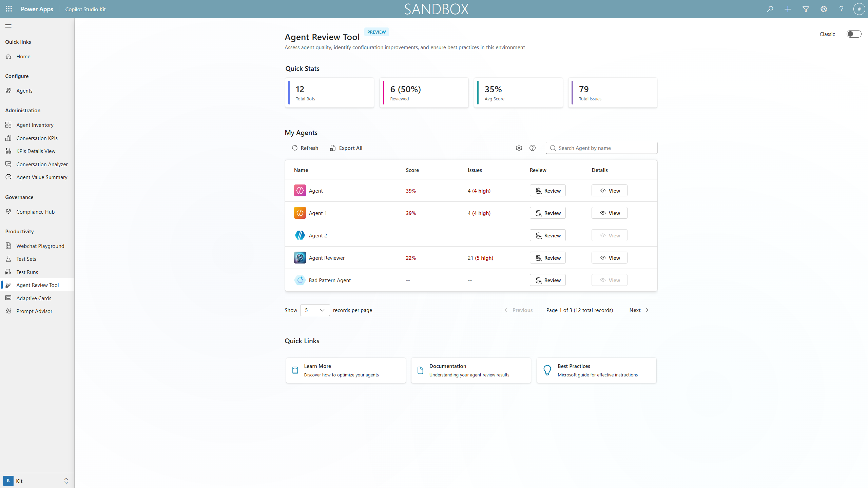The height and width of the screenshot is (488, 868).
Task: Click '21 (5 high)' issues value
Action: coord(480,258)
